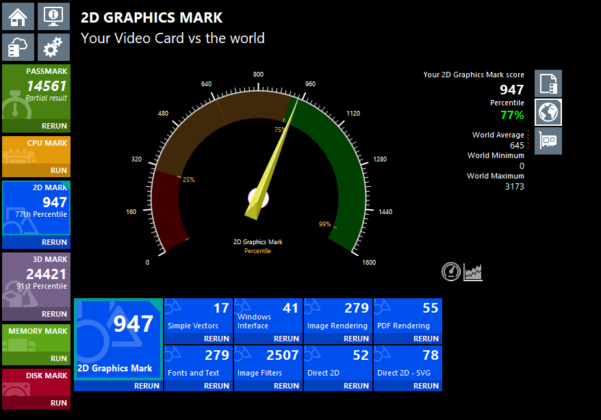This screenshot has height=420, width=601.
Task: Click the large 2D Graphics Mark tile
Action: 118,338
